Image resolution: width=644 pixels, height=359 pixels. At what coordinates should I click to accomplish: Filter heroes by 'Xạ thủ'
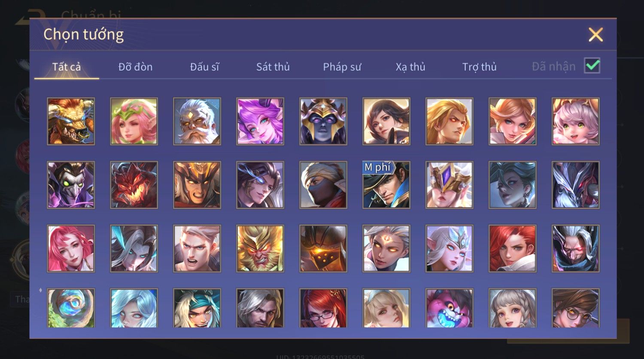[410, 67]
